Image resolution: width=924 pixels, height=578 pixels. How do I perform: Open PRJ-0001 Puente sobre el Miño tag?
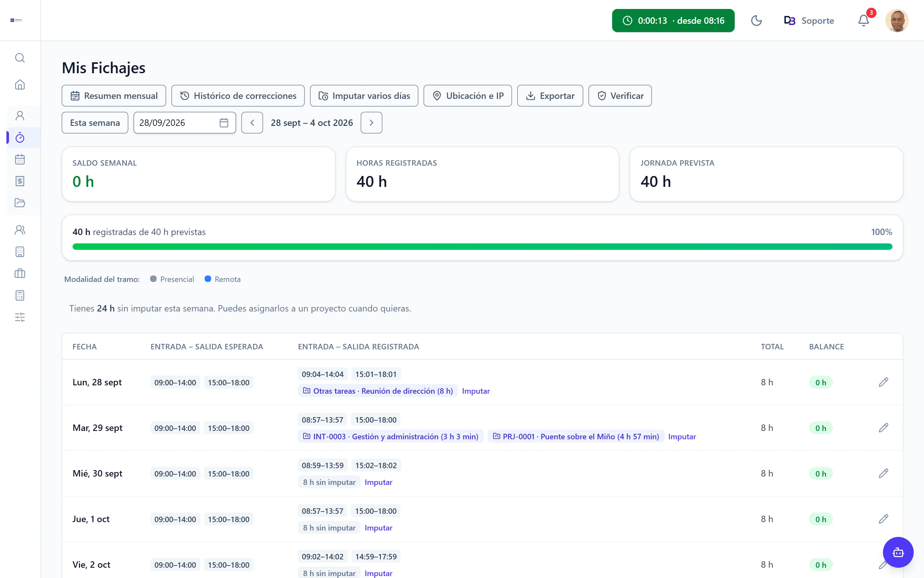(576, 436)
